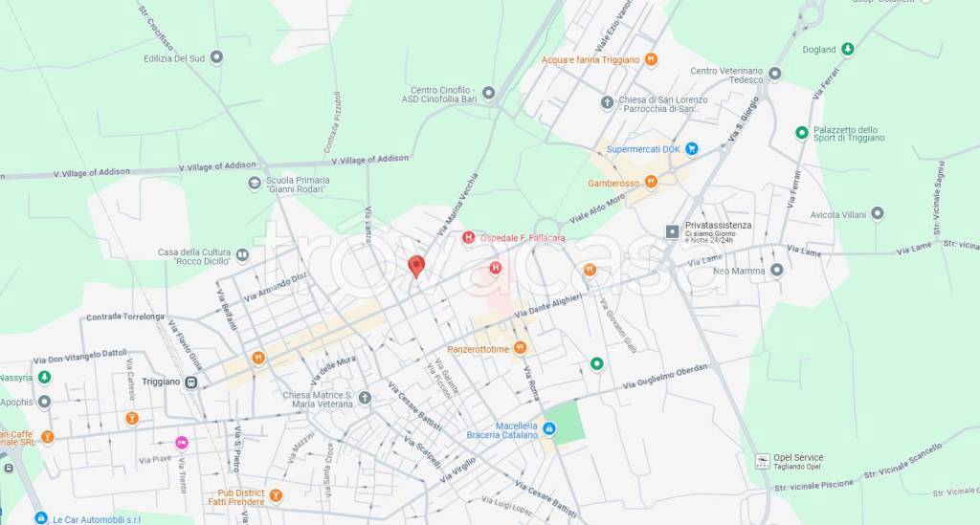Viewport: 980px width, 525px height.
Task: Select the Str. vicinale Piscione label
Action: [813, 485]
